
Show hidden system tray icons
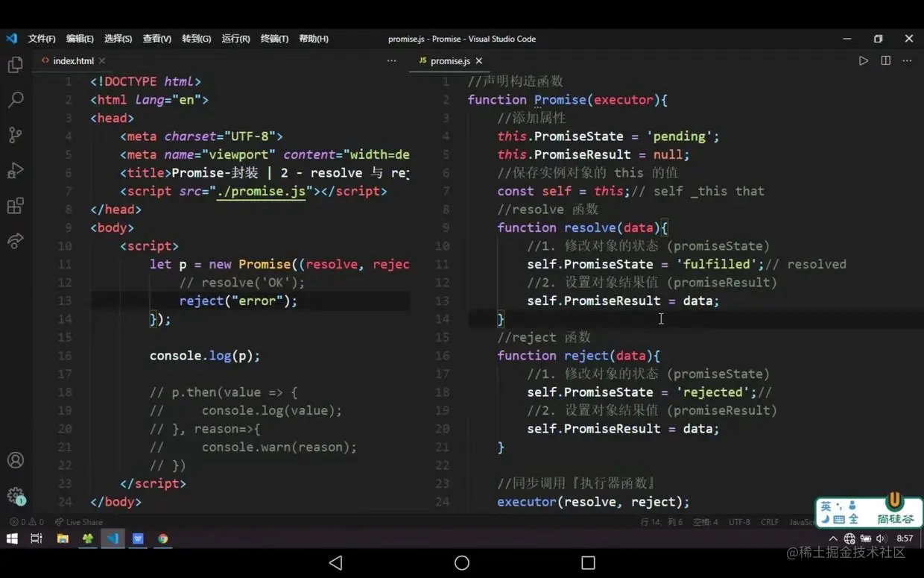833,538
